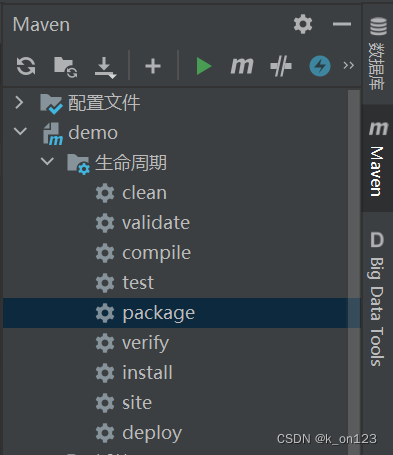Screen dimensions: 393x455
Task: Select the demo Maven project icon
Action: point(53,134)
